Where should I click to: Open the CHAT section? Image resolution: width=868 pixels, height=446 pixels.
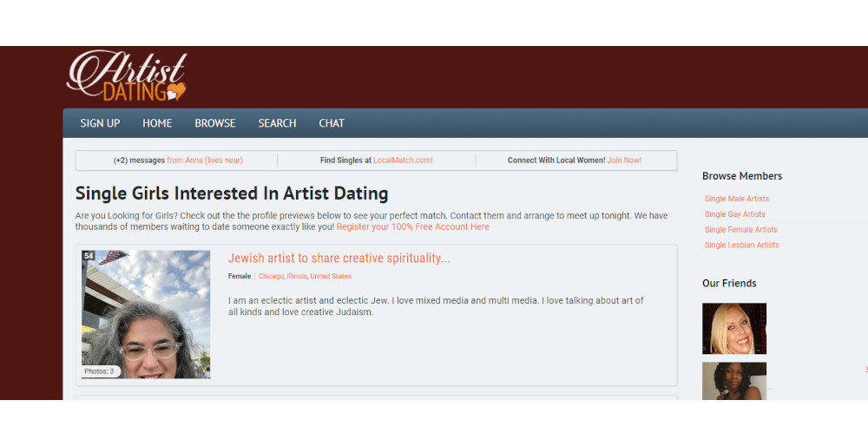pos(332,123)
